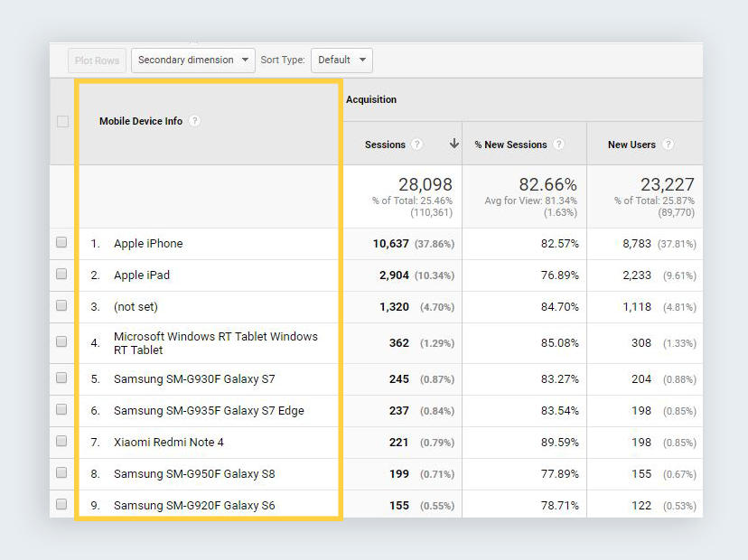Check the Galaxy S7 SM-G930F row checkbox
This screenshot has width=748, height=560.
tap(61, 378)
